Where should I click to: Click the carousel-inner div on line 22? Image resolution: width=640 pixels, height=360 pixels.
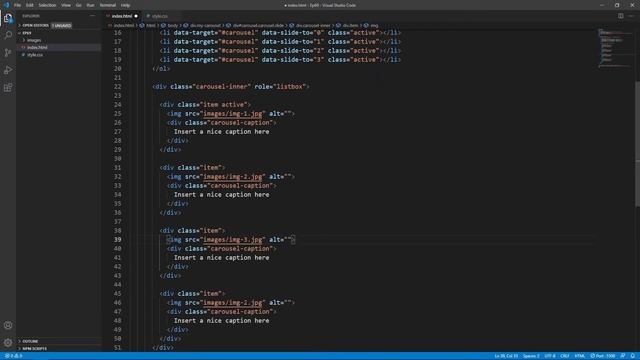231,87
